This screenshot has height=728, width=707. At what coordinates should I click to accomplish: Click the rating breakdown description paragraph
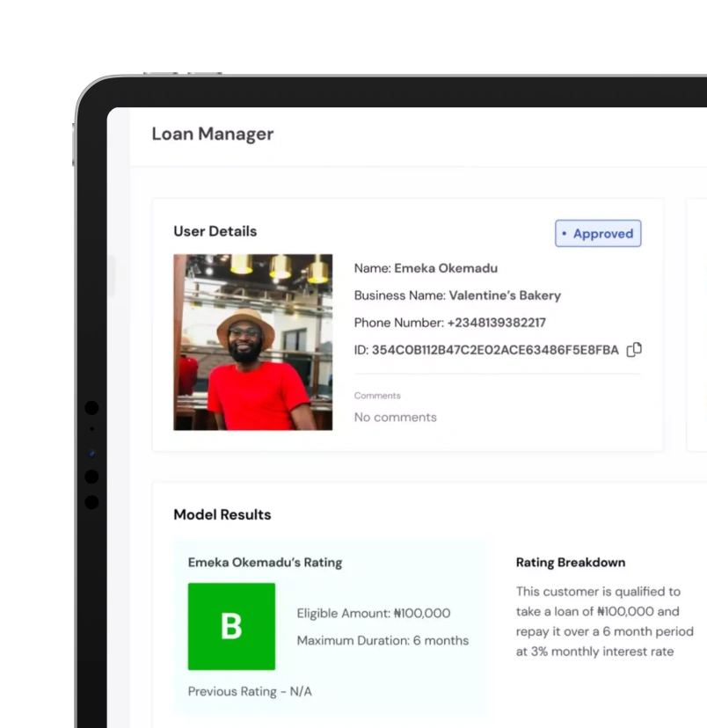(x=605, y=622)
